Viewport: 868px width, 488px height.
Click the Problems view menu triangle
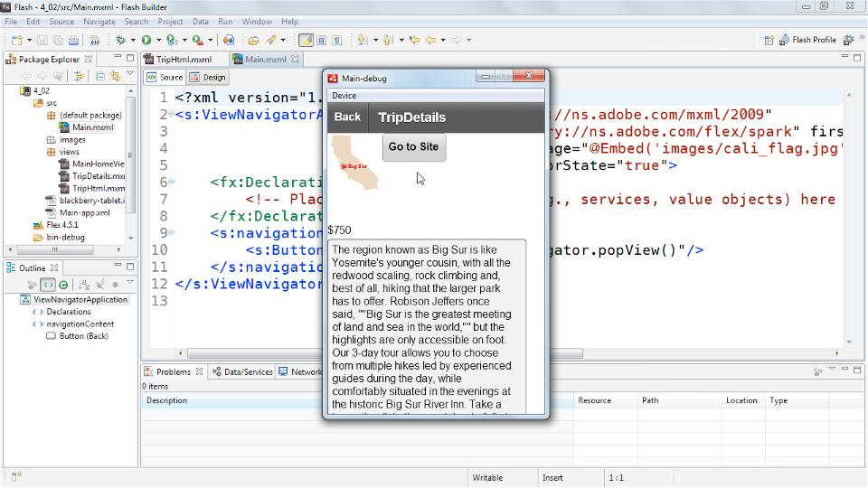[832, 369]
